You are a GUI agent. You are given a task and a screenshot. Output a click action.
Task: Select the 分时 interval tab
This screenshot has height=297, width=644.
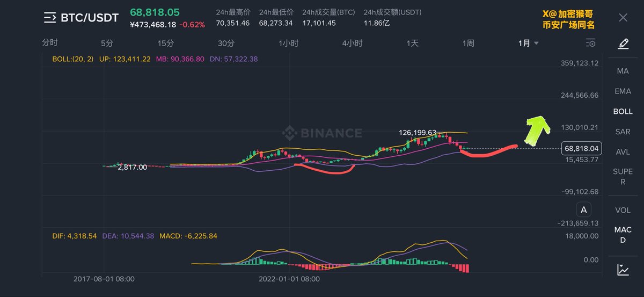click(x=49, y=43)
